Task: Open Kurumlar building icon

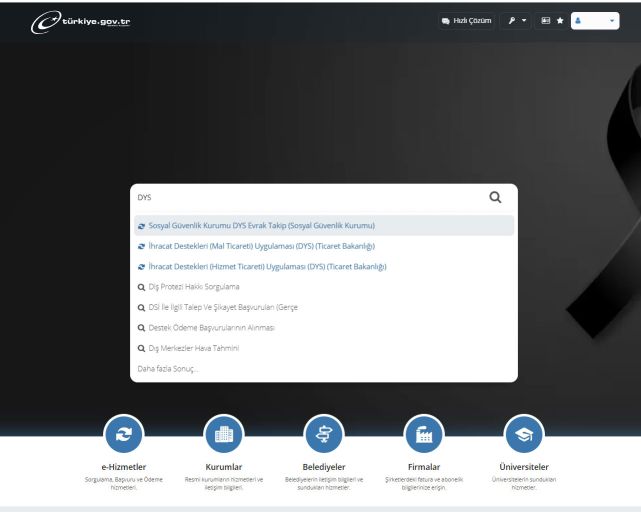Action: (224, 434)
